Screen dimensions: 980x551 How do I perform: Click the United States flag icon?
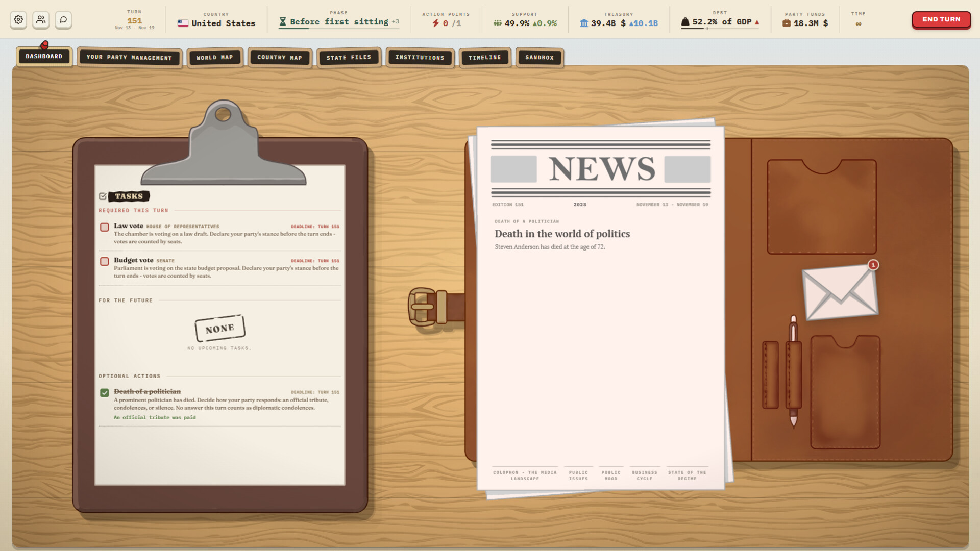click(183, 23)
